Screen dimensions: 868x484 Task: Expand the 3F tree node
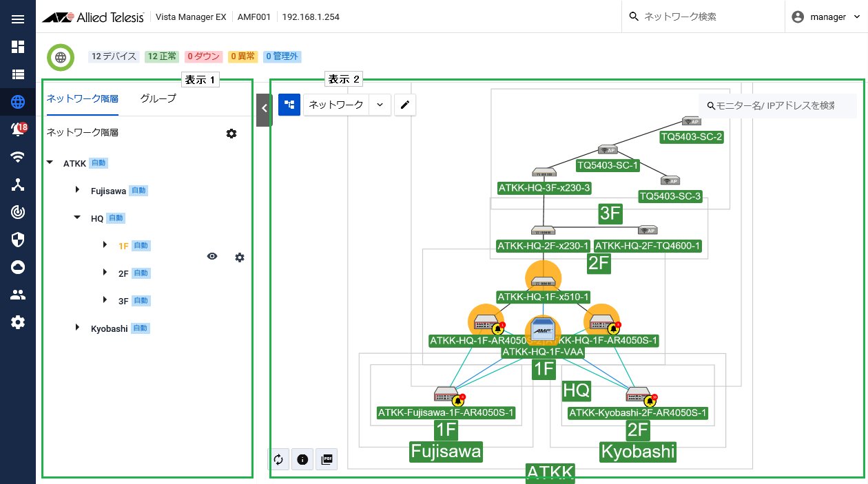pos(105,300)
